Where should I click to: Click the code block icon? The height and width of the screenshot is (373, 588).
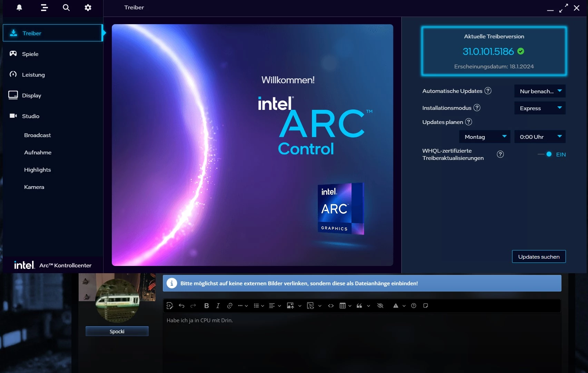tap(310, 306)
